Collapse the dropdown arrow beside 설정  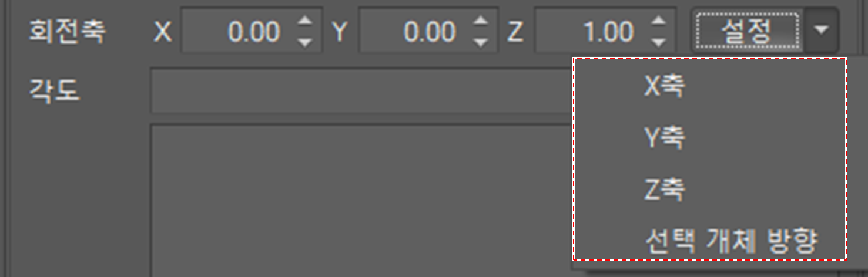click(x=821, y=31)
